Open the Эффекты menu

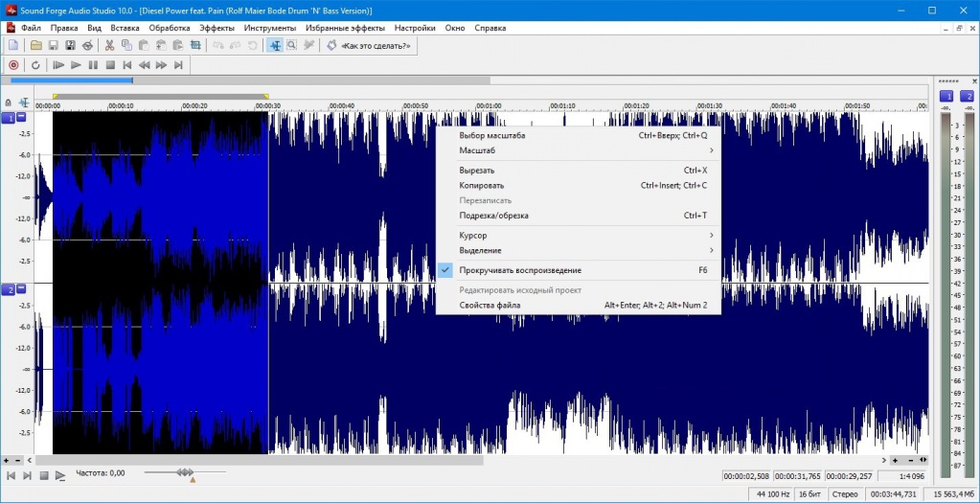[x=217, y=28]
